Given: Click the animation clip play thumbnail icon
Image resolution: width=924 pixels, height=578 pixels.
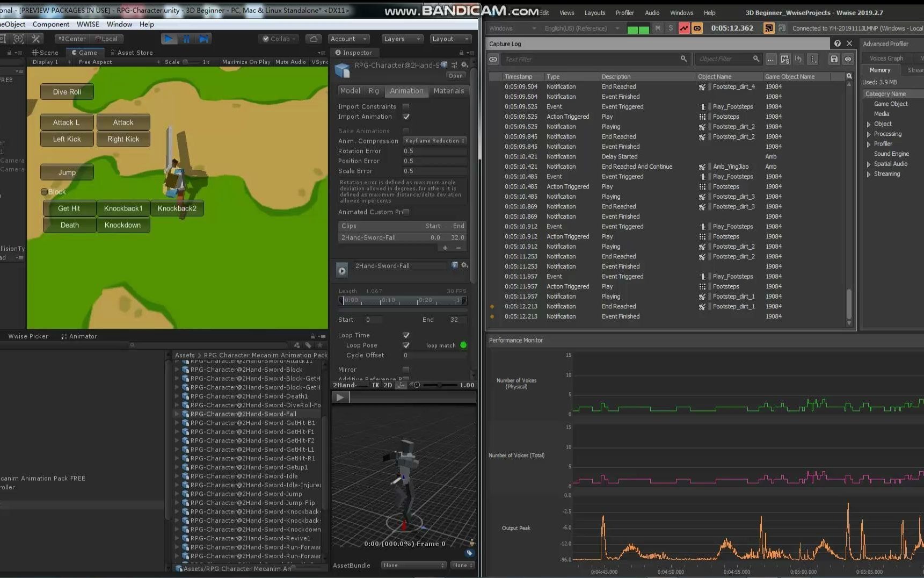Looking at the screenshot, I should (x=342, y=271).
